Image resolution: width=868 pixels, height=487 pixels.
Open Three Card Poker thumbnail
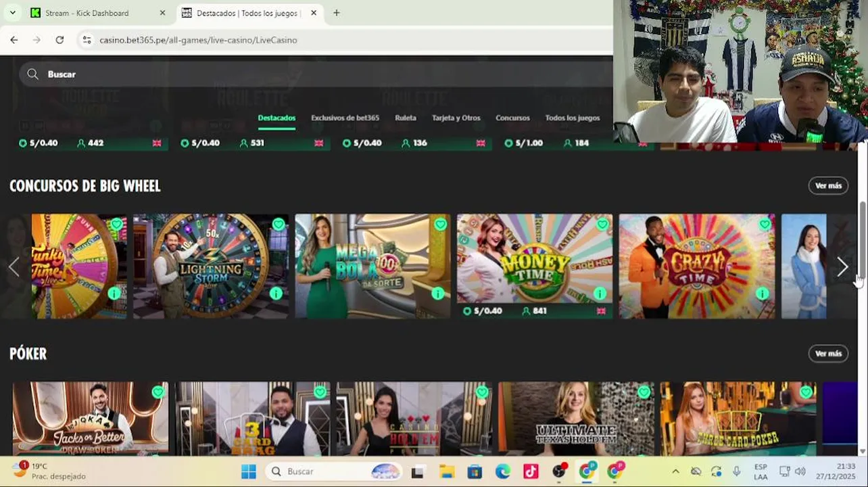pos(738,419)
